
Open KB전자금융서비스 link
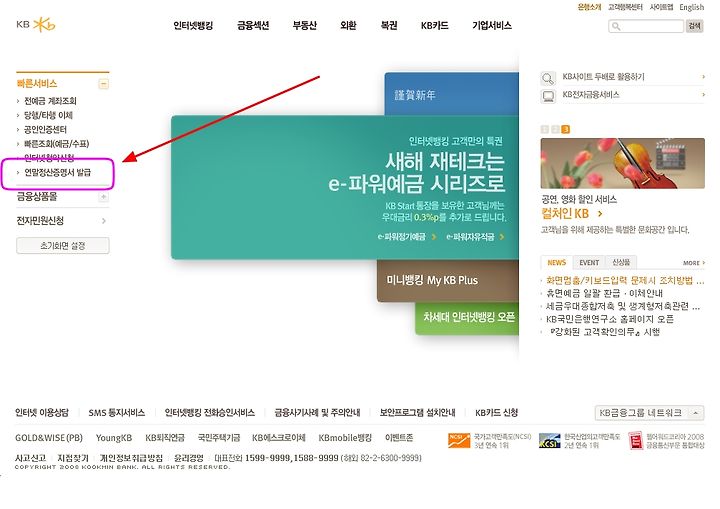[x=591, y=95]
